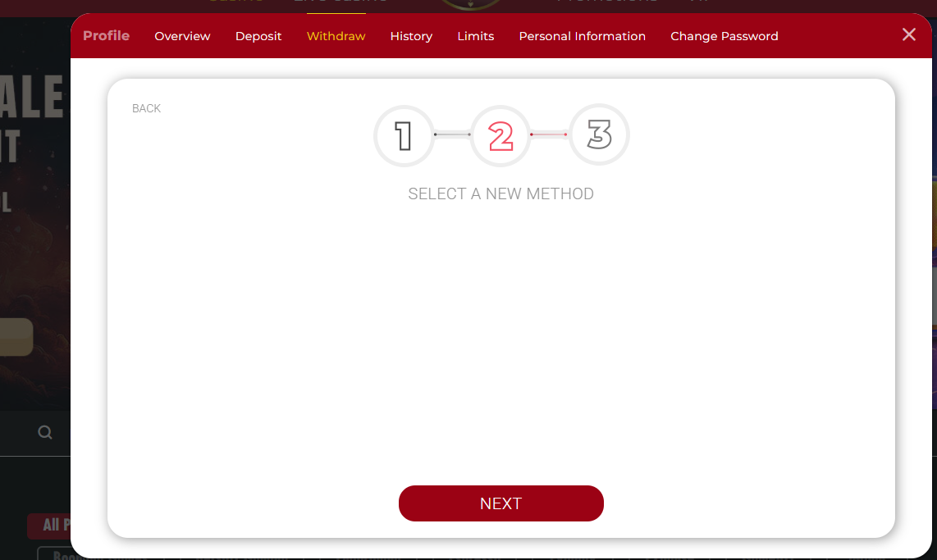The height and width of the screenshot is (560, 937).
Task: Click red connector between steps 2 and 3
Action: (549, 134)
